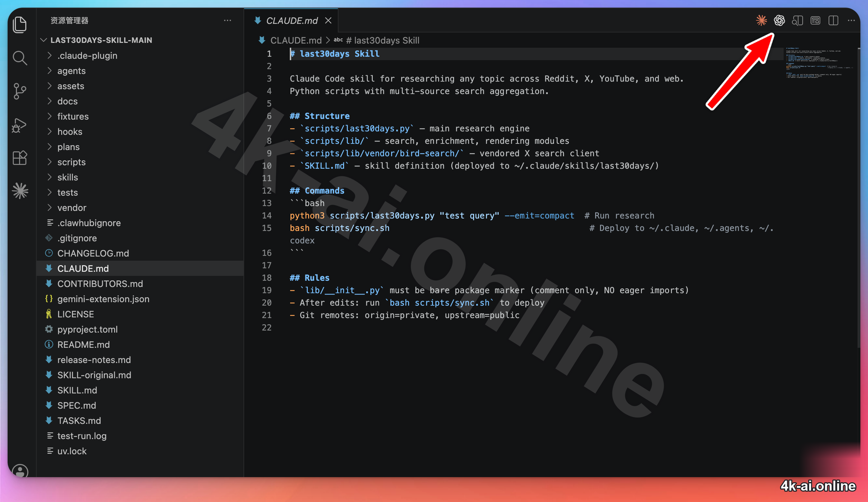Open the Accounts menu in the activity bar
Screen dimensions: 868x502
pos(20,471)
